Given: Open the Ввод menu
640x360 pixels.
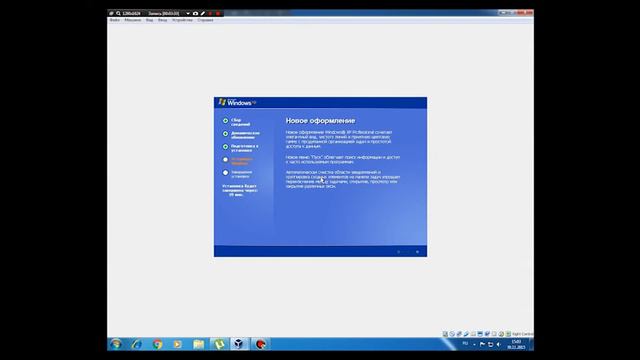Looking at the screenshot, I should [162, 20].
